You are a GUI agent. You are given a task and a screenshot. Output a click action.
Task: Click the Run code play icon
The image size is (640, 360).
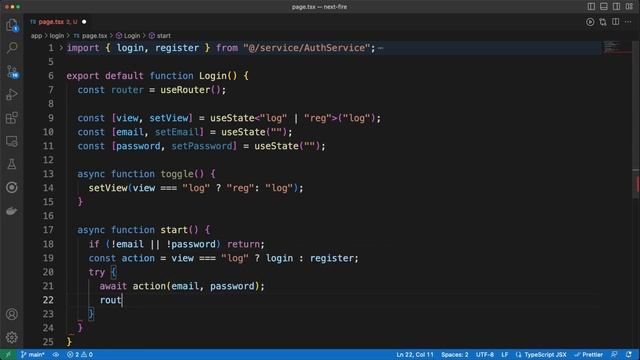coord(590,22)
